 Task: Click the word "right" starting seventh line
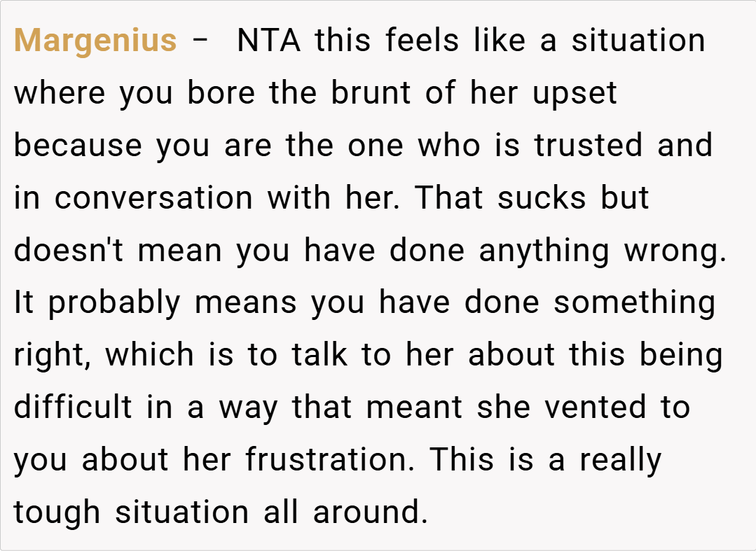point(51,356)
